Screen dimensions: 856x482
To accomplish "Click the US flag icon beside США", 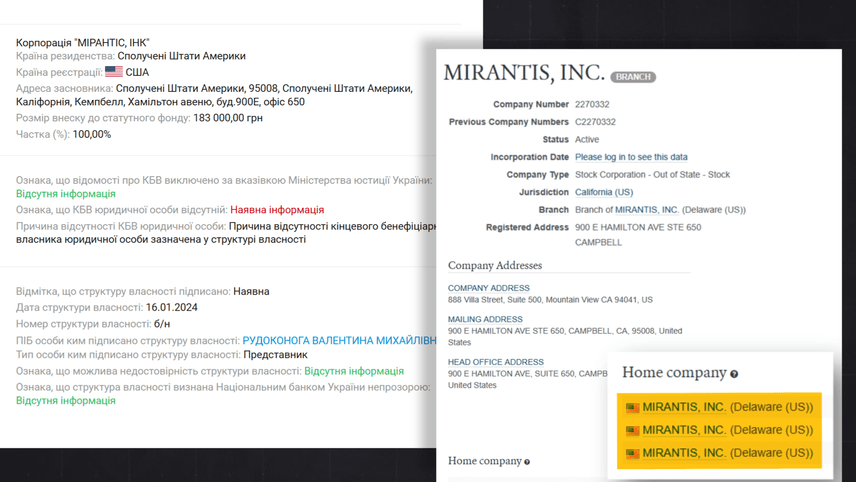I will coord(114,72).
